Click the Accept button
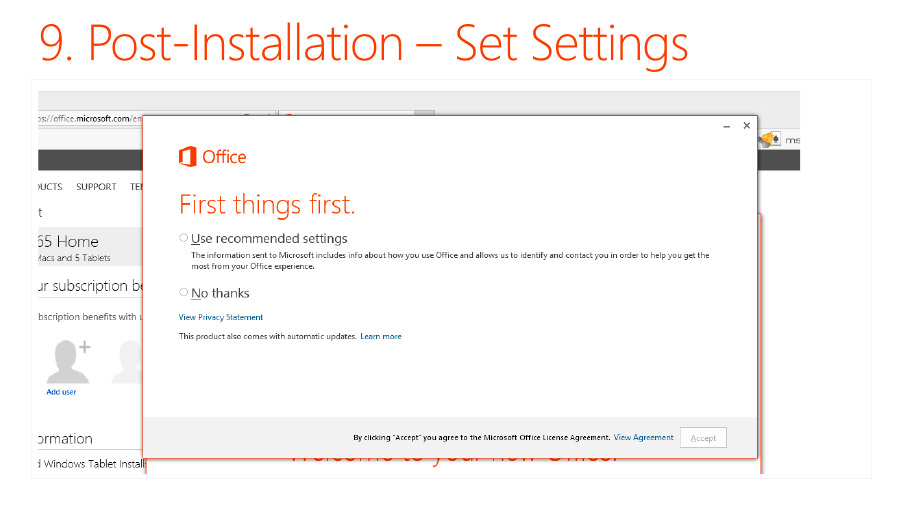Viewport: 900px width, 506px height. coord(703,438)
